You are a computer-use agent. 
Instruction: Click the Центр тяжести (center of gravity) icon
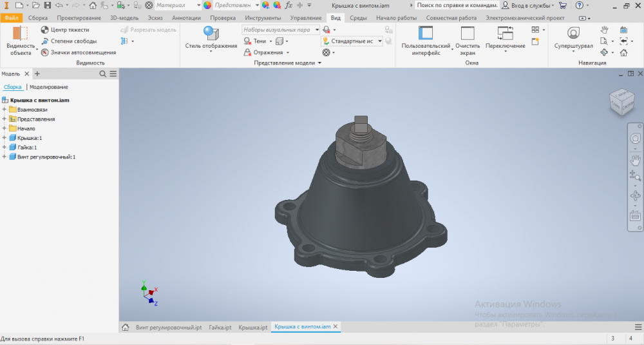coord(44,30)
